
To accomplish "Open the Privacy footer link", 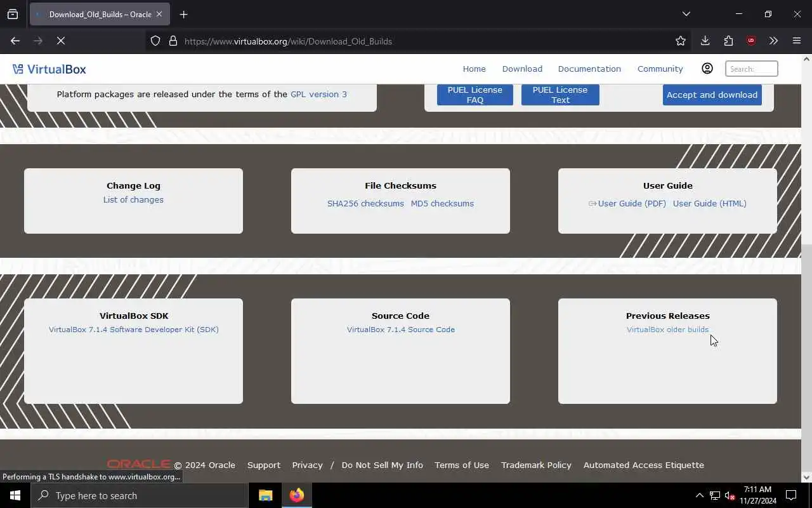I will coord(307,465).
